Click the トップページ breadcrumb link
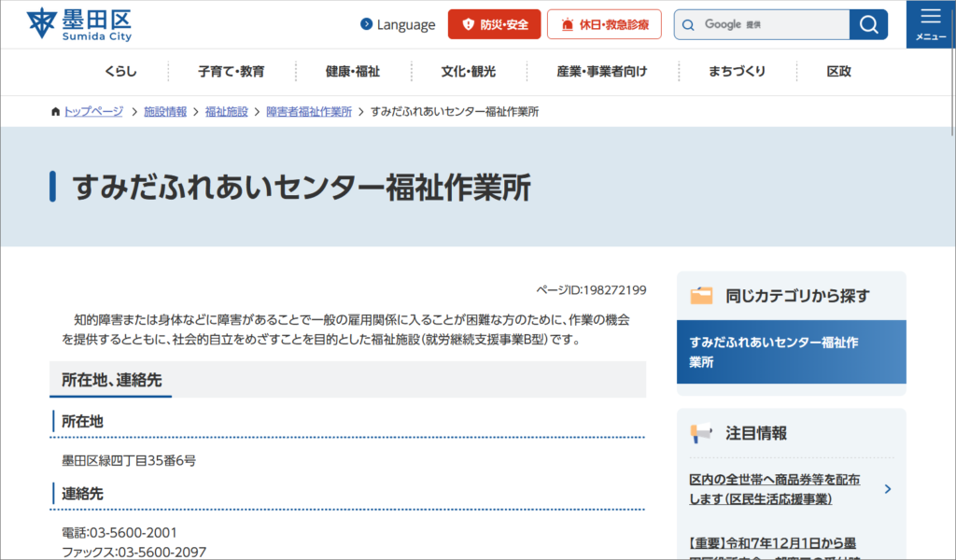This screenshot has height=560, width=956. 92,111
